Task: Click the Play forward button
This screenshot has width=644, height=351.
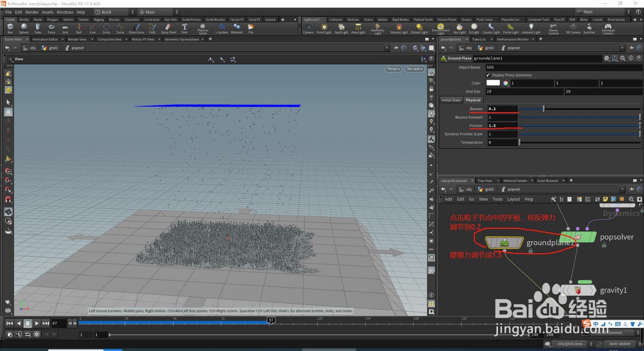Action: [37, 323]
